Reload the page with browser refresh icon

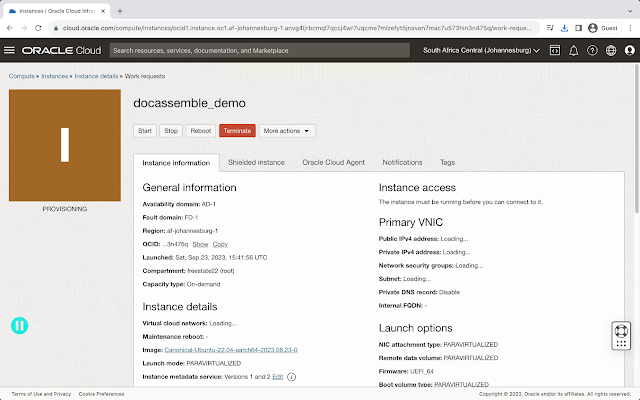(38, 28)
